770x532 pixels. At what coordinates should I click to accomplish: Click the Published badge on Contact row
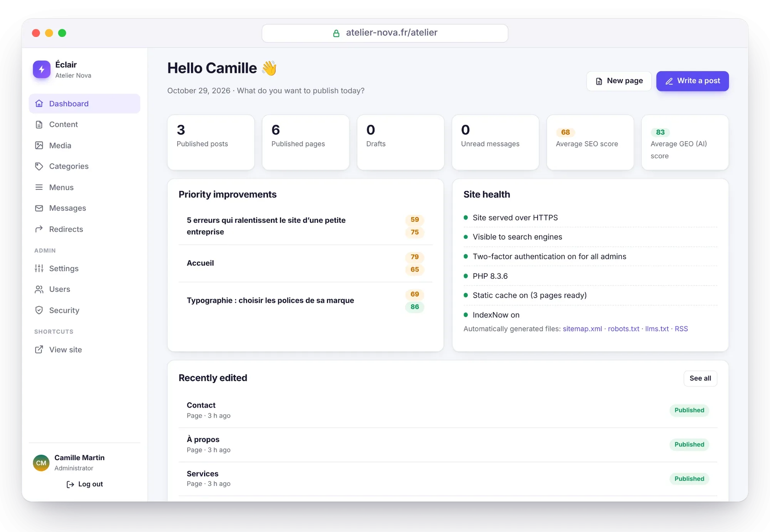point(689,410)
